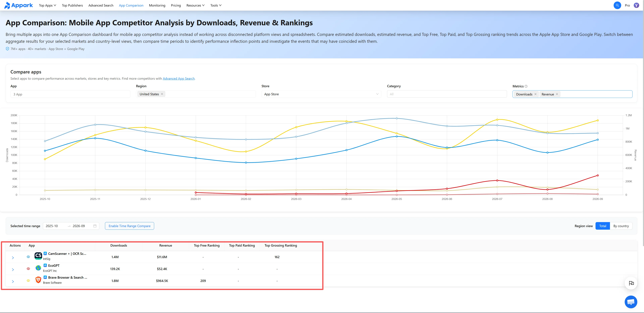
Task: Click the App Comparison nav link
Action: tap(131, 5)
